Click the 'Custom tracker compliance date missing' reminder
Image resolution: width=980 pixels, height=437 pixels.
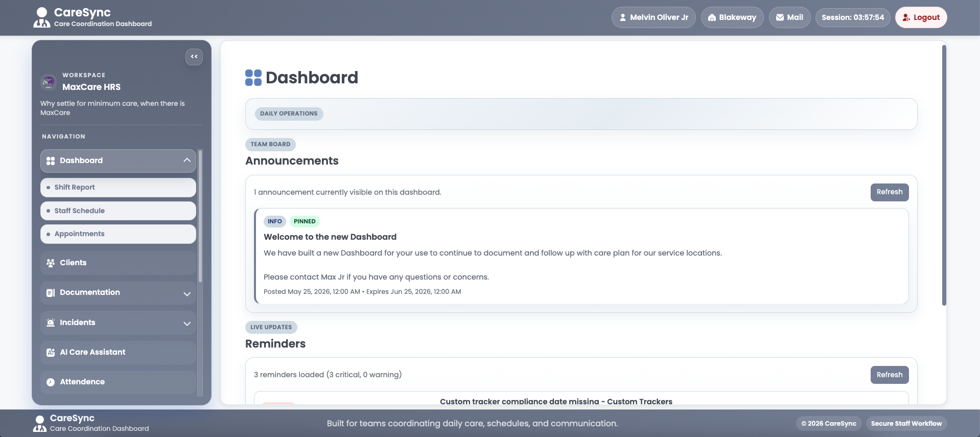pos(556,401)
